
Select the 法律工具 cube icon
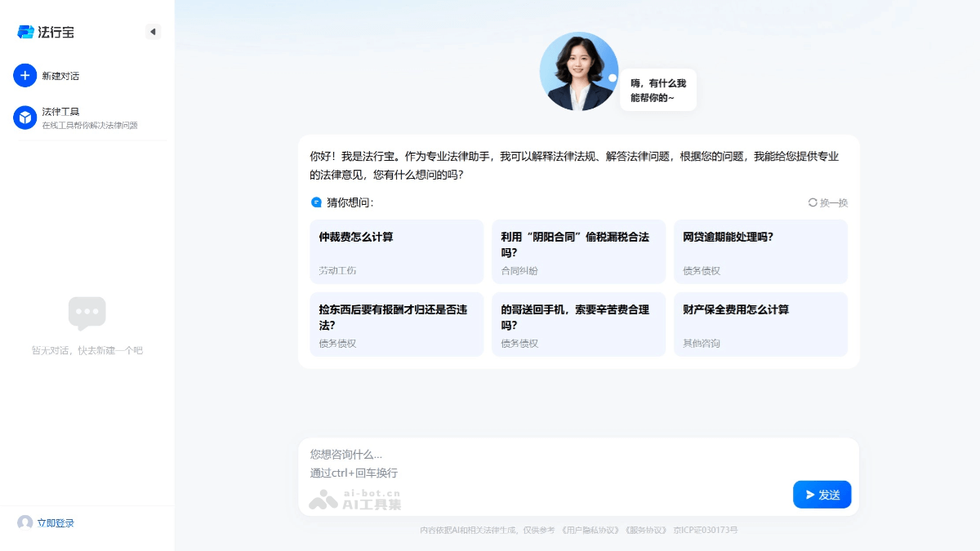[24, 116]
